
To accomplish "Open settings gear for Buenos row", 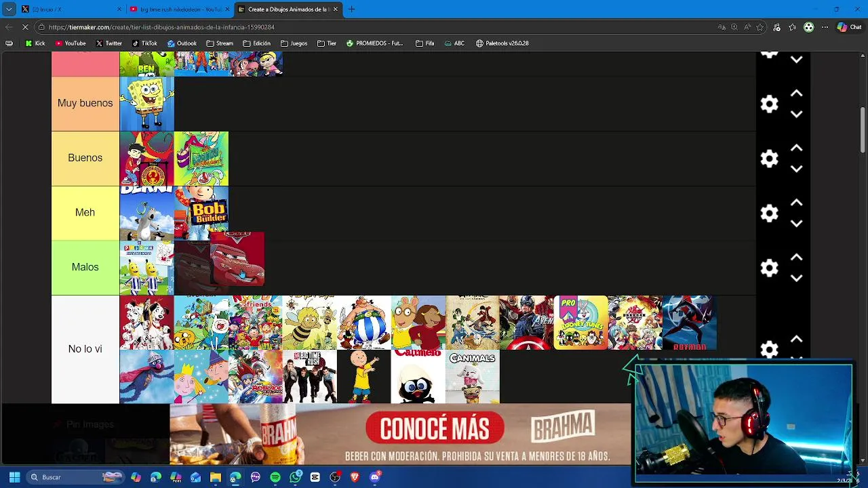I will tap(769, 159).
